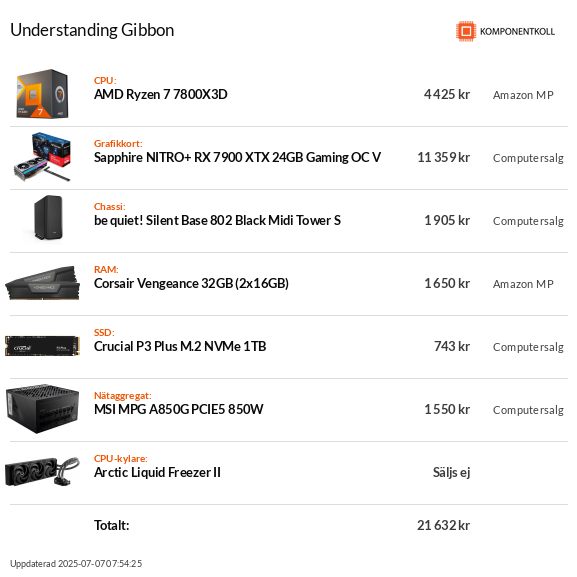
Task: Click the Amazon MP store for CPU
Action: (x=523, y=95)
